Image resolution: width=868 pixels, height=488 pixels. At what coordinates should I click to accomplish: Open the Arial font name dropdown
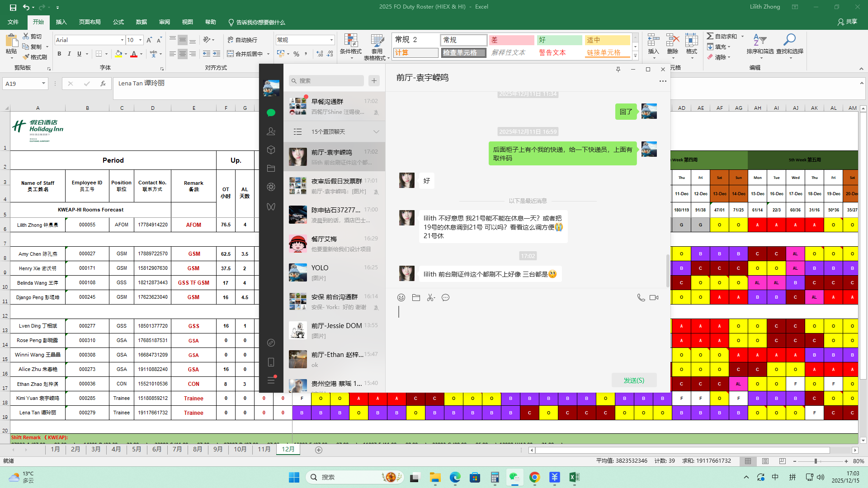click(x=122, y=40)
